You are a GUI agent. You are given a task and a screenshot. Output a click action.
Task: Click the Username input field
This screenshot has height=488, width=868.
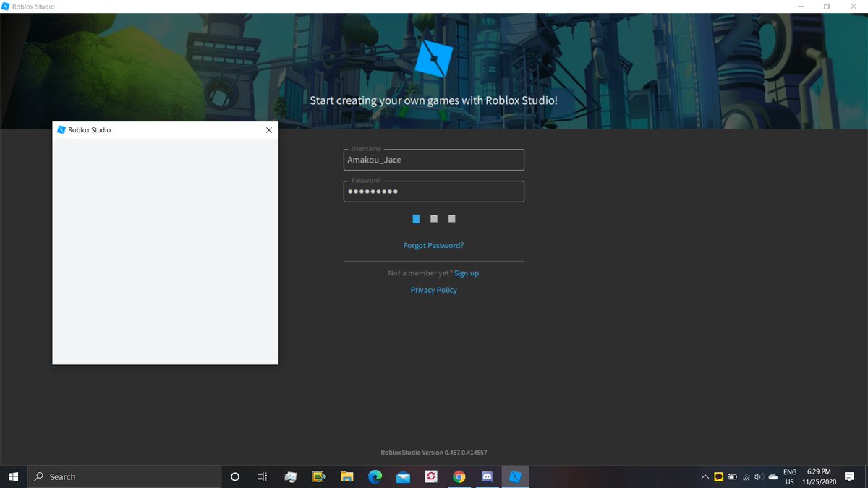(x=433, y=160)
